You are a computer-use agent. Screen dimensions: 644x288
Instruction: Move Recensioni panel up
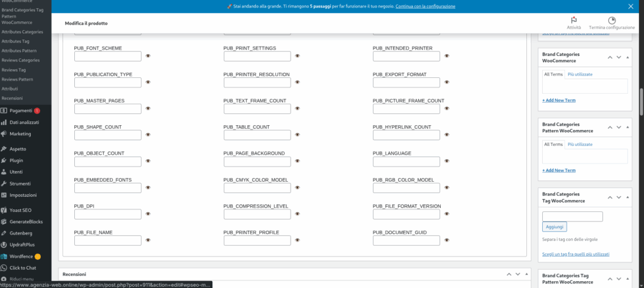[509, 274]
